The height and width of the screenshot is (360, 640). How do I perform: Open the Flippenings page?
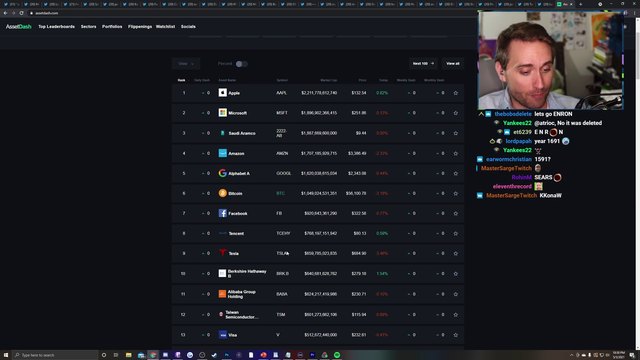pyautogui.click(x=140, y=27)
